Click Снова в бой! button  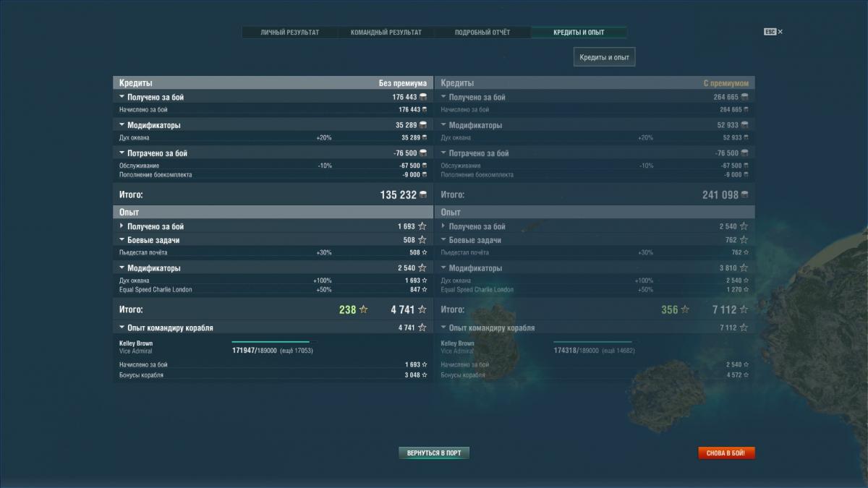pyautogui.click(x=726, y=453)
